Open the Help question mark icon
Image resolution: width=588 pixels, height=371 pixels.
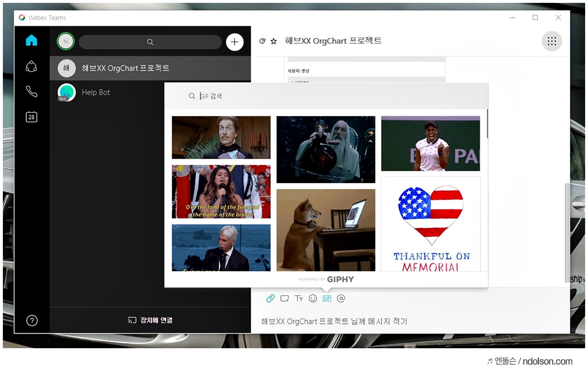point(32,320)
